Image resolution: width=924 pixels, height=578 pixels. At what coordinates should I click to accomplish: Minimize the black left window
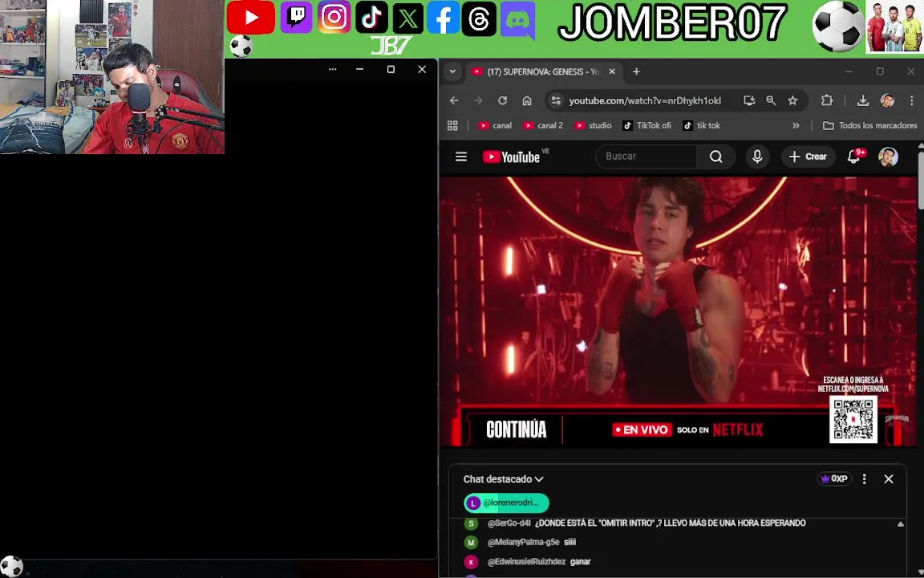click(x=359, y=70)
